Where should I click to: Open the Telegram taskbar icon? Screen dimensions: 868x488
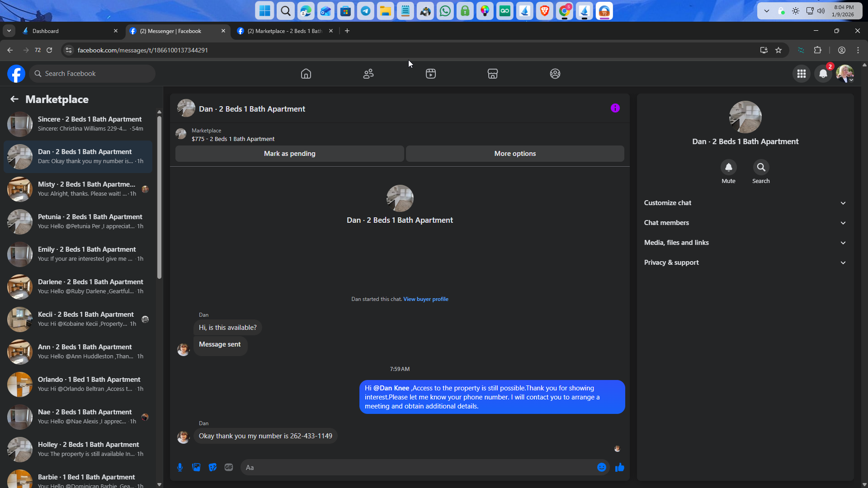tap(365, 11)
